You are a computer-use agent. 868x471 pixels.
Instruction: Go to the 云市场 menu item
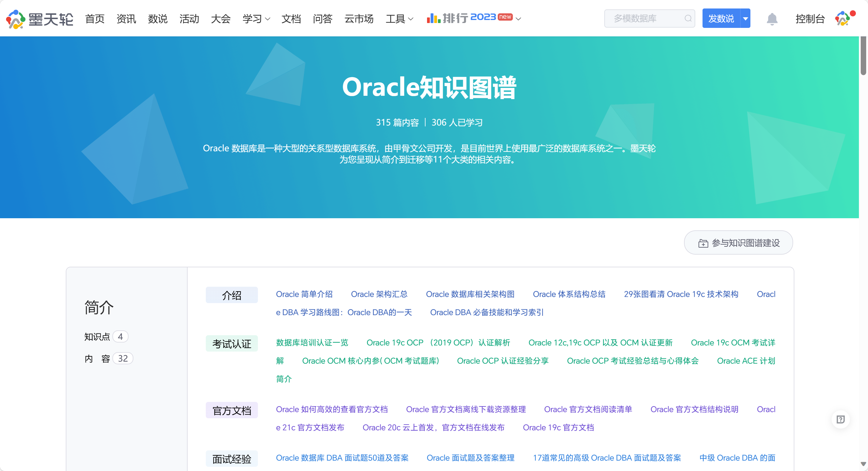[x=359, y=19]
